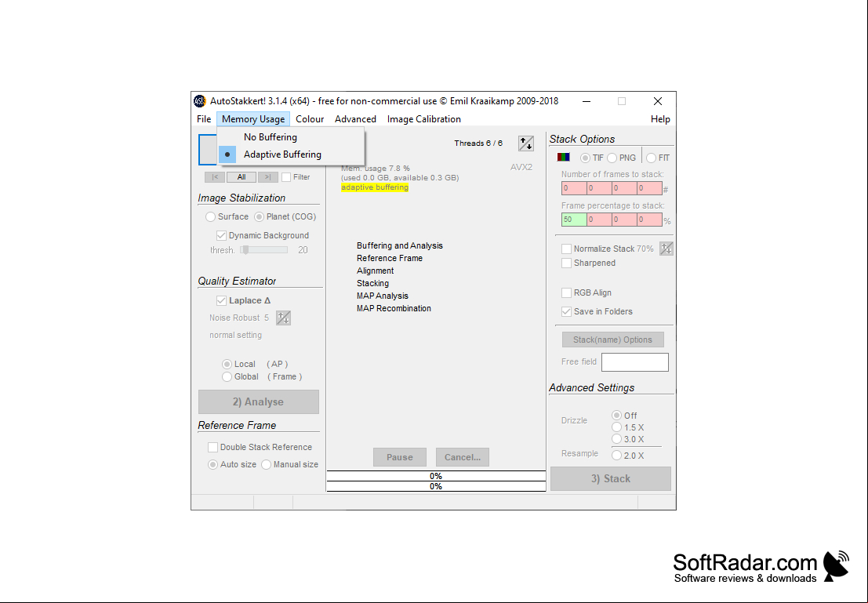
Task: Click the AutoStakkert app icon in title bar
Action: click(199, 101)
